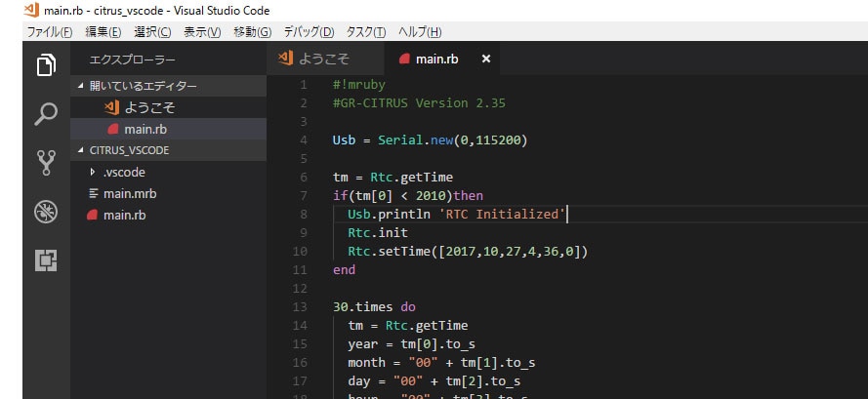Click 'Serial' in the Usb assignment line
This screenshot has width=868, height=399.
click(400, 140)
